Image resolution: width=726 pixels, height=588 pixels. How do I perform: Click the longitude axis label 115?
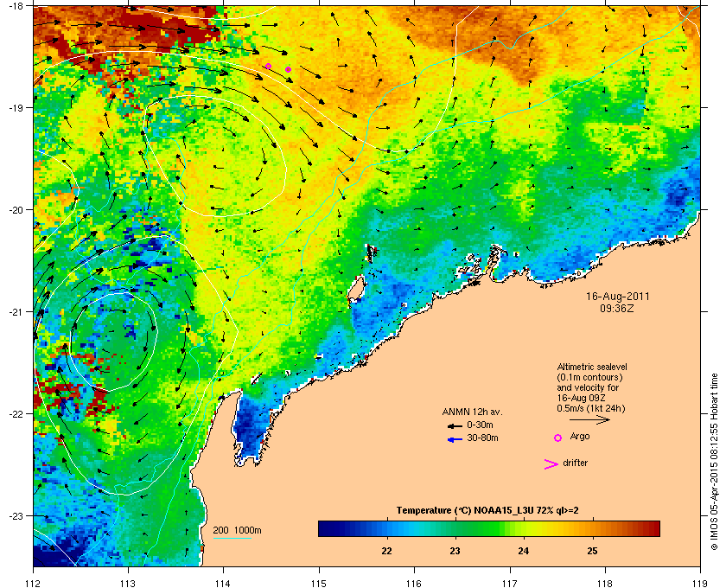click(x=319, y=583)
